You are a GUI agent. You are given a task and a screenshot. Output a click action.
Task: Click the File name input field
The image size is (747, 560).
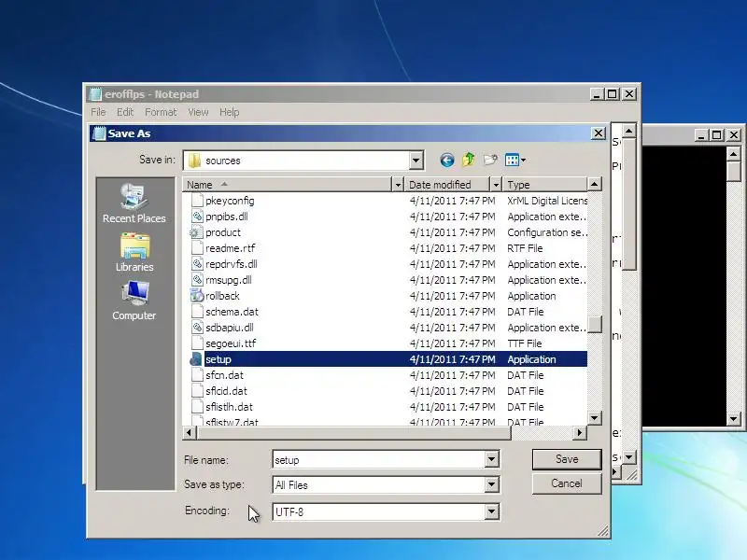(378, 459)
